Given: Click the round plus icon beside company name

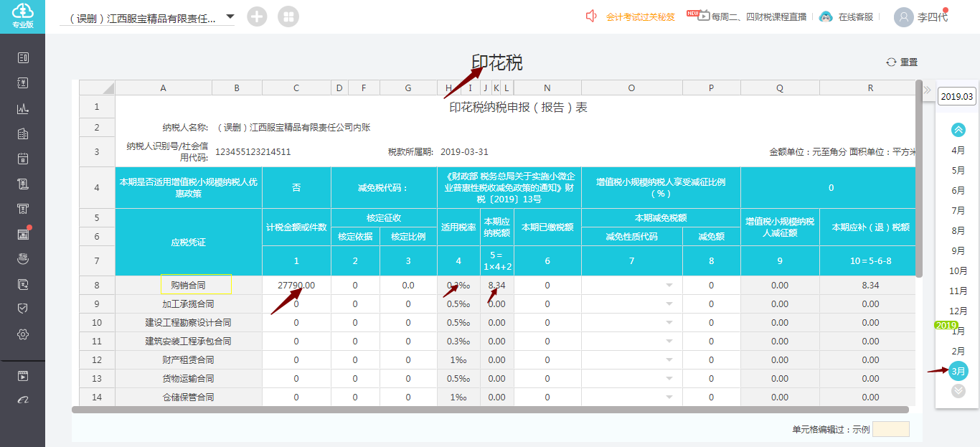Looking at the screenshot, I should point(257,17).
